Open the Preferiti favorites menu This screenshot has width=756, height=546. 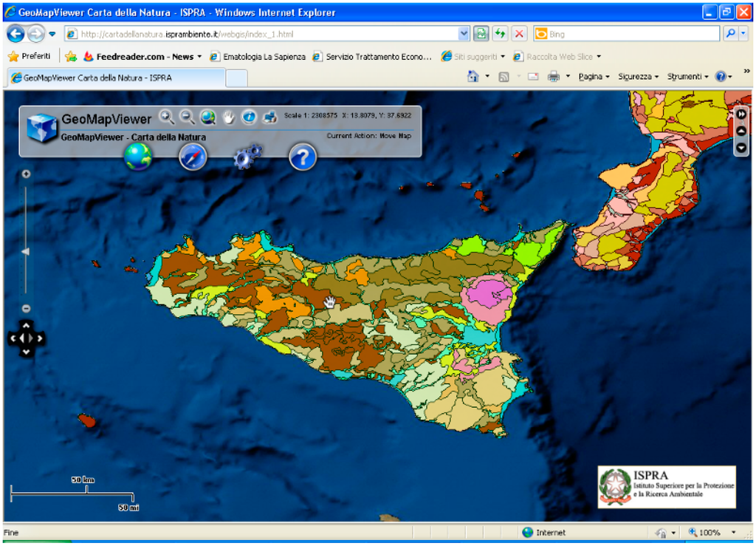[x=30, y=56]
